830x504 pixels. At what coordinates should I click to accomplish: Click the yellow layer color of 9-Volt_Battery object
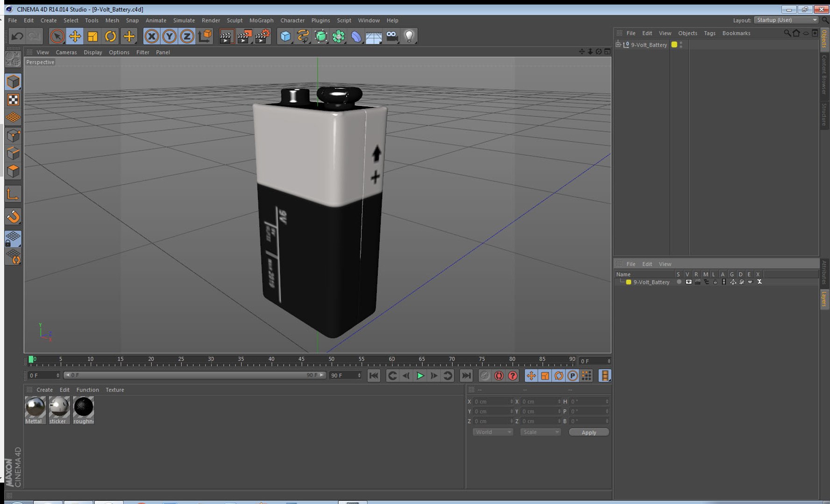click(674, 45)
